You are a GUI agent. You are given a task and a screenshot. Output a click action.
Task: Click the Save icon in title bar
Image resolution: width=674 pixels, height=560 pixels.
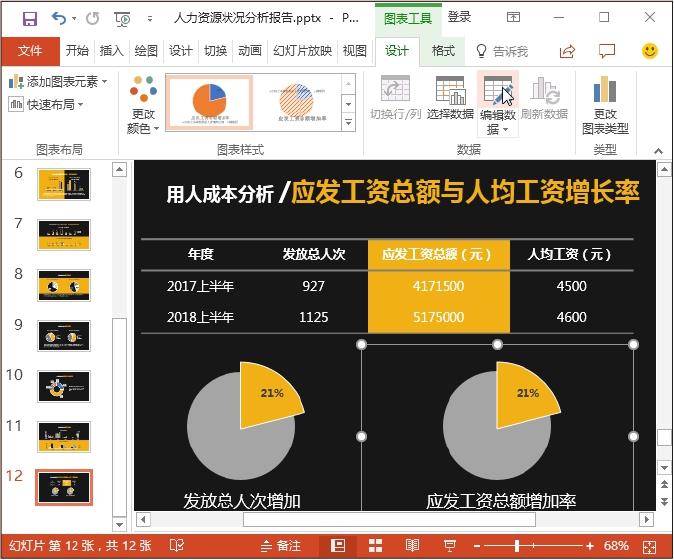click(29, 18)
